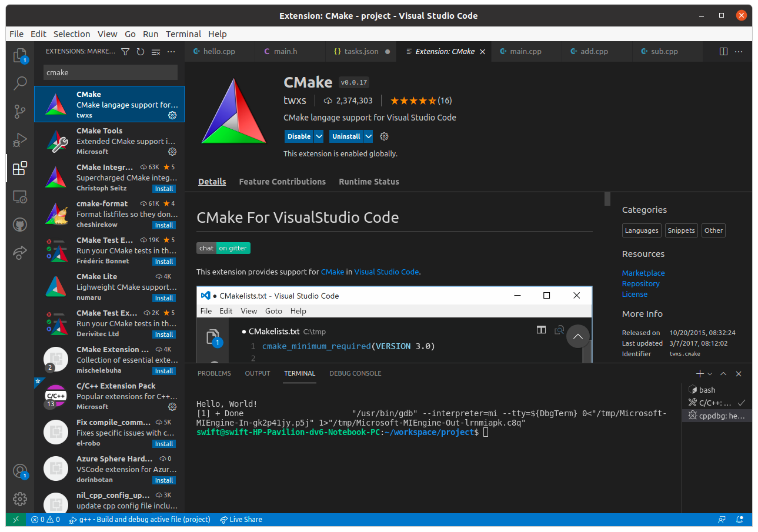Image resolution: width=758 pixels, height=532 pixels.
Task: Open Run and Debug view
Action: tap(20, 140)
